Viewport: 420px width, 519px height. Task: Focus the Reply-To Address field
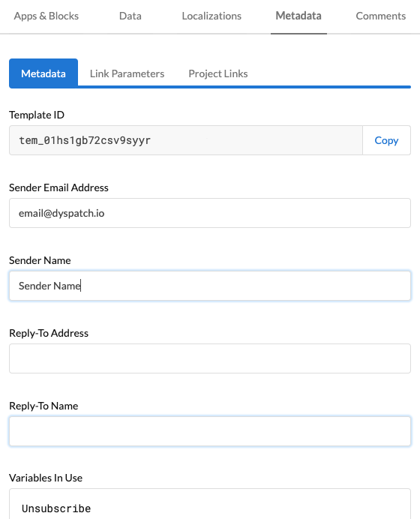click(x=210, y=358)
